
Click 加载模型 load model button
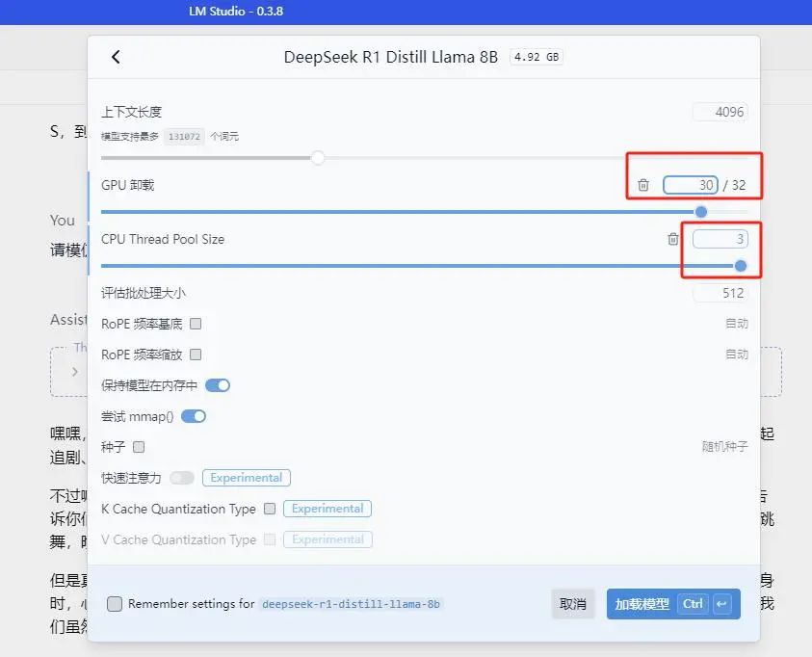(x=673, y=604)
